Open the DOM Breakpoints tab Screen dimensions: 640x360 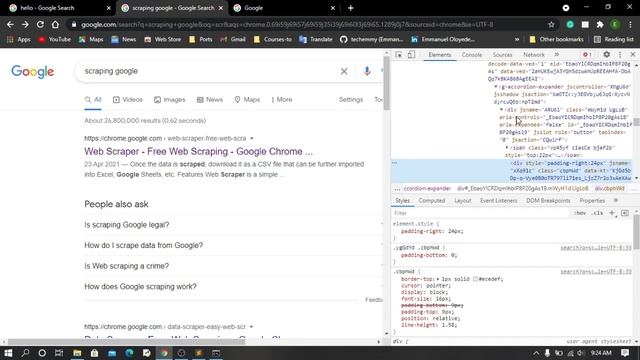[x=548, y=201]
